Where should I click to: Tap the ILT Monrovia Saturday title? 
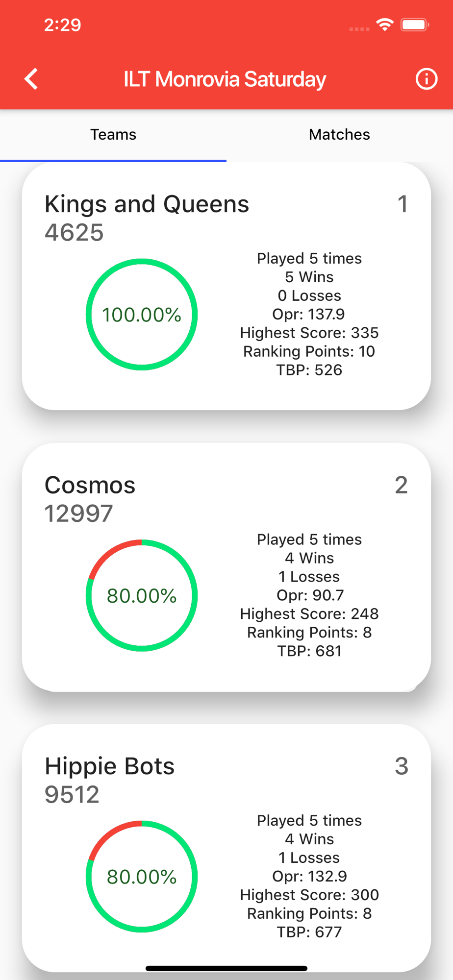tap(225, 79)
